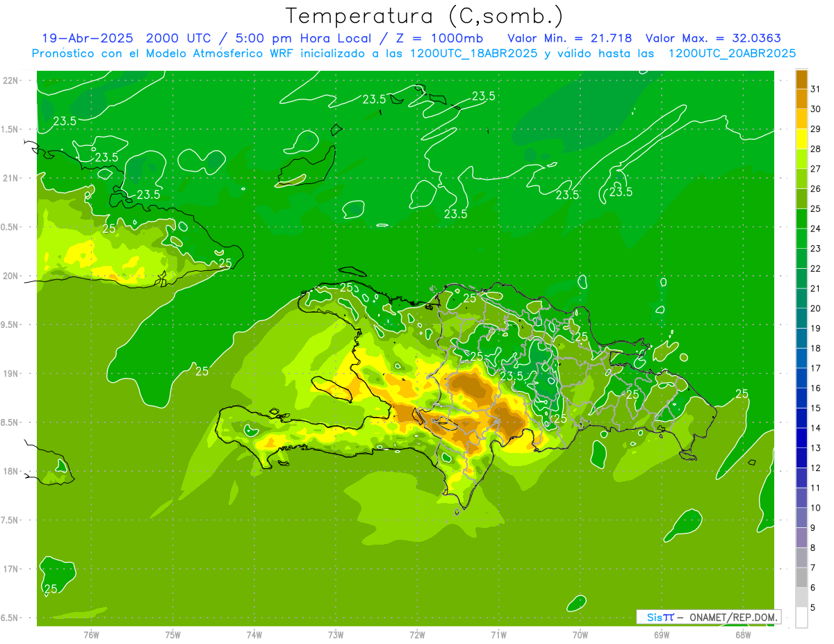Screen dimensions: 834x644
Task: Click the legend scale number '5'
Action: (x=813, y=607)
